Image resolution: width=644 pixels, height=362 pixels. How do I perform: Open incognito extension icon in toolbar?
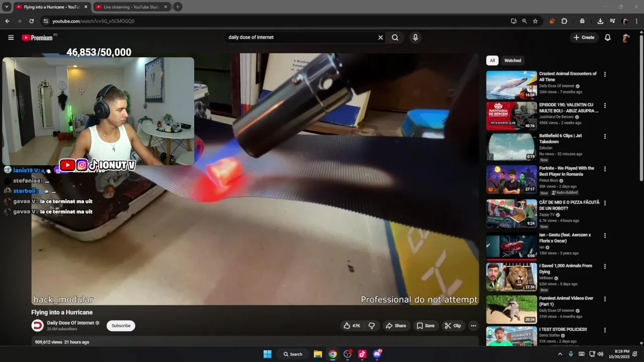[x=582, y=21]
